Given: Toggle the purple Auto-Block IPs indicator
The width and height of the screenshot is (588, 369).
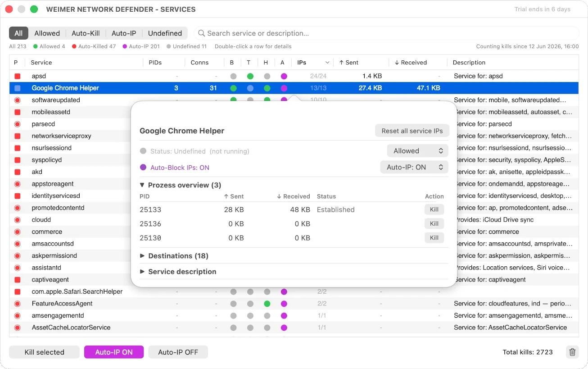Looking at the screenshot, I should [x=143, y=167].
